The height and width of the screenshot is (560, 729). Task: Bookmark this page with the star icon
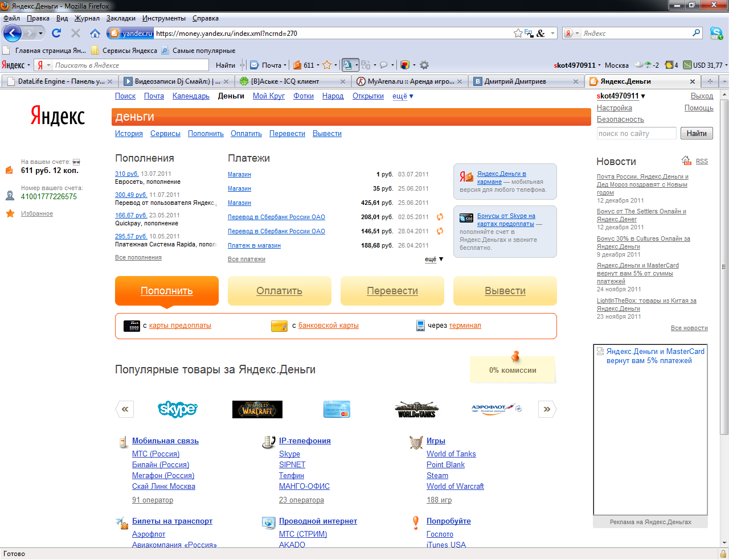point(518,33)
